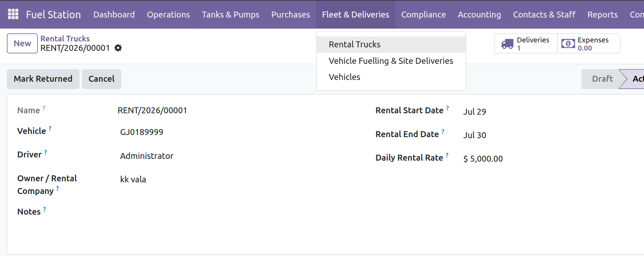
Task: Show help tooltip for Rental Start Date
Action: [447, 108]
